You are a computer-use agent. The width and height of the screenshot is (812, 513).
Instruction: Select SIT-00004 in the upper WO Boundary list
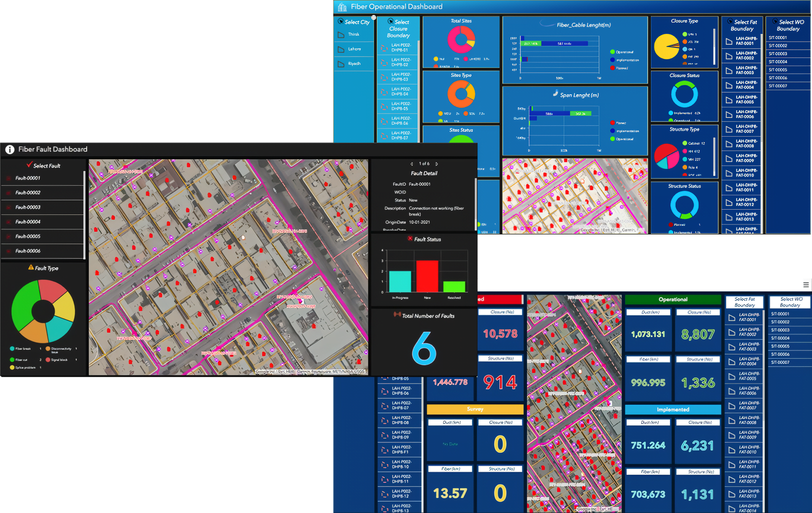778,62
